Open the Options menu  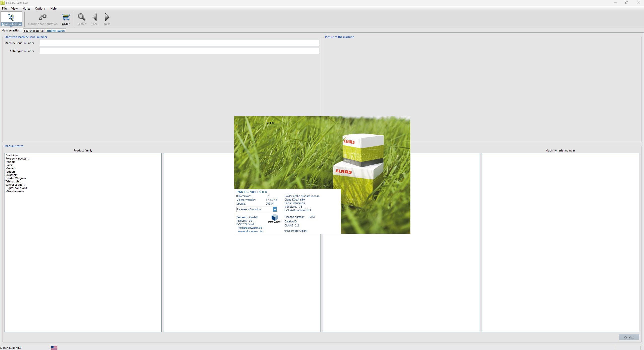[40, 8]
